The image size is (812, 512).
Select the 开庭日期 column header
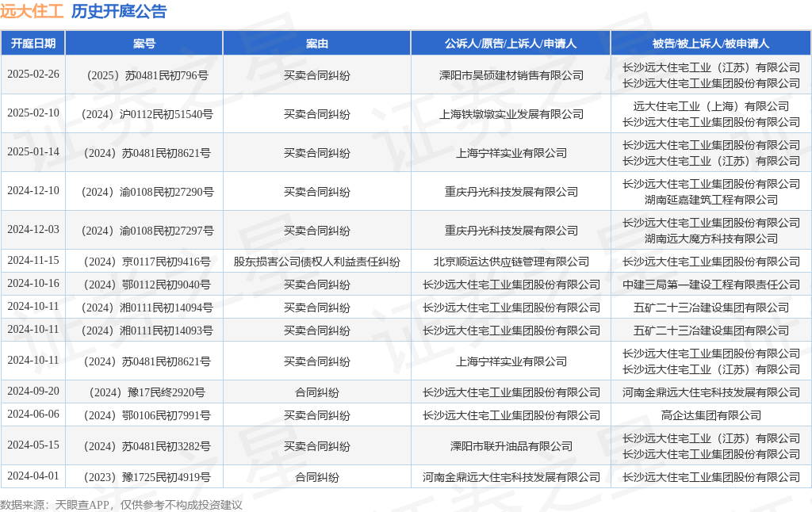33,44
